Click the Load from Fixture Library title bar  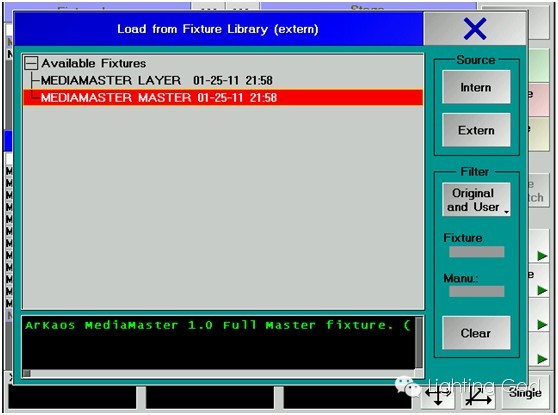coord(218,29)
